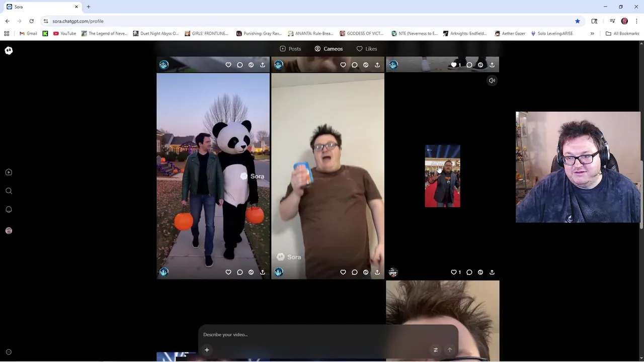Screen dimensions: 644x362
Task: Remix the panda Halloween video
Action: click(x=251, y=272)
